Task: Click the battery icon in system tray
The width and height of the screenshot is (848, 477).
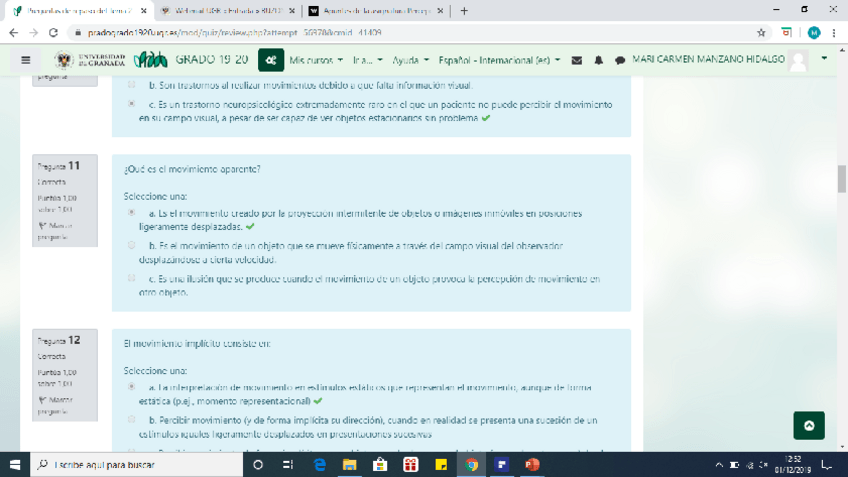Action: [x=734, y=465]
